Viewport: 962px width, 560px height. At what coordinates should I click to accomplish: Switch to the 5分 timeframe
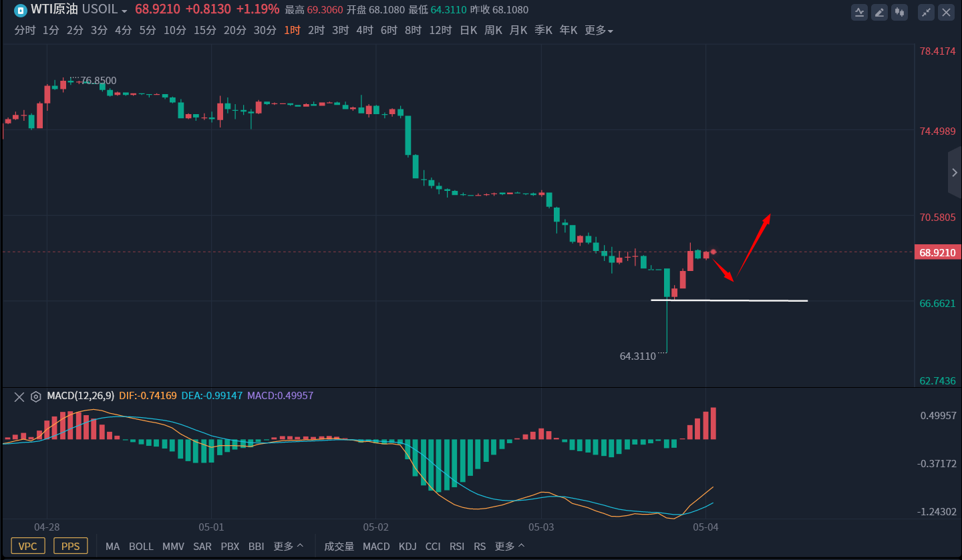tap(148, 30)
